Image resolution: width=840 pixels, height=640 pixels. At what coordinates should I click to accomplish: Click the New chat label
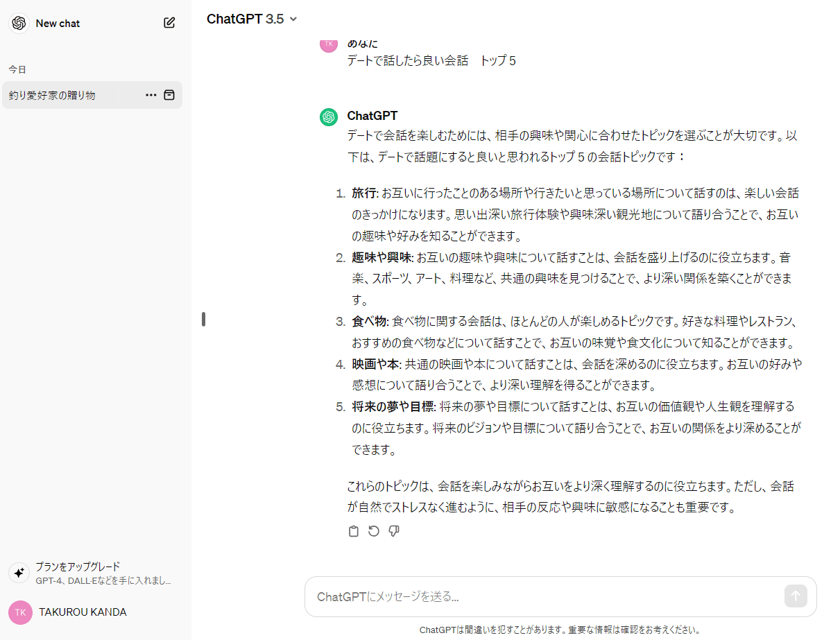tap(58, 23)
